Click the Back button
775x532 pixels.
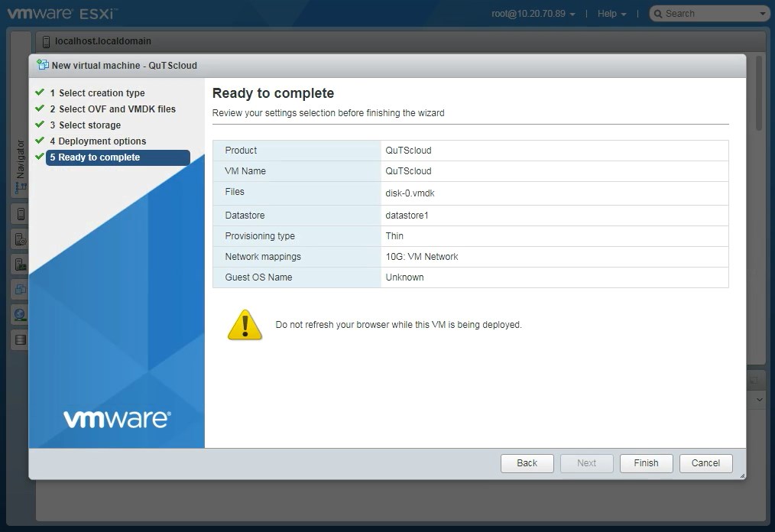[527, 463]
